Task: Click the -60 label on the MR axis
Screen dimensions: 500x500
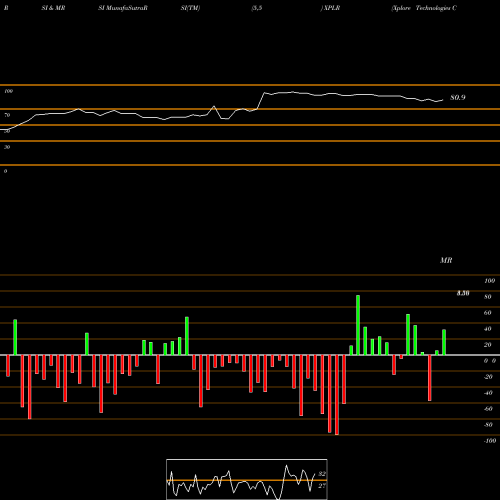Action: pyautogui.click(x=488, y=409)
